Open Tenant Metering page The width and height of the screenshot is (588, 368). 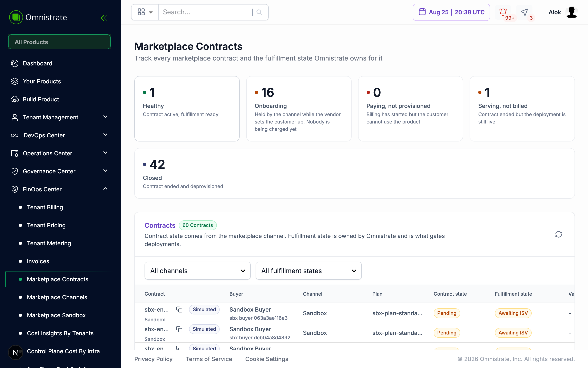click(49, 243)
